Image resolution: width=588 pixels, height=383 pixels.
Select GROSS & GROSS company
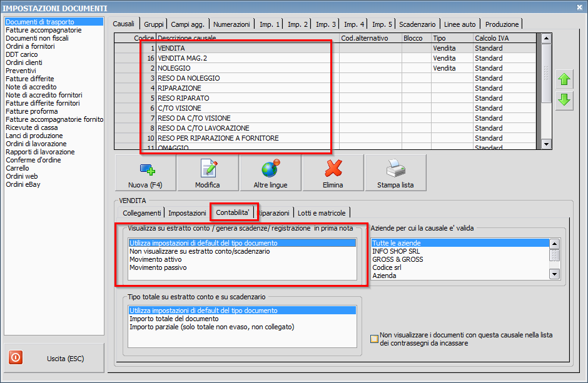coord(460,259)
